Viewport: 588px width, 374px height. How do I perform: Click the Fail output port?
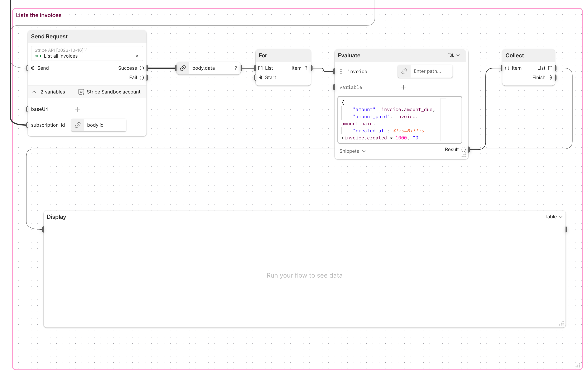[x=147, y=78]
